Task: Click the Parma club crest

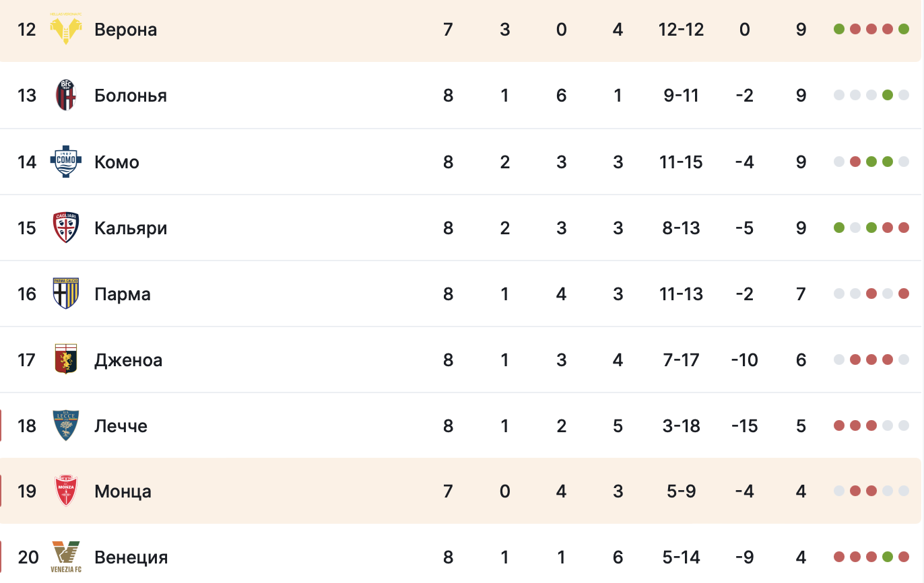Action: [x=66, y=294]
